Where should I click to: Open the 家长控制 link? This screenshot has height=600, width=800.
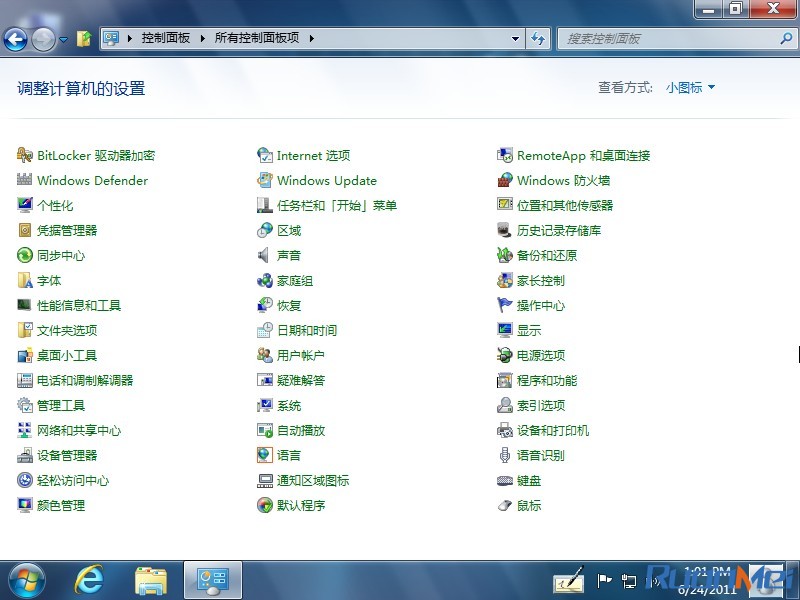(541, 280)
